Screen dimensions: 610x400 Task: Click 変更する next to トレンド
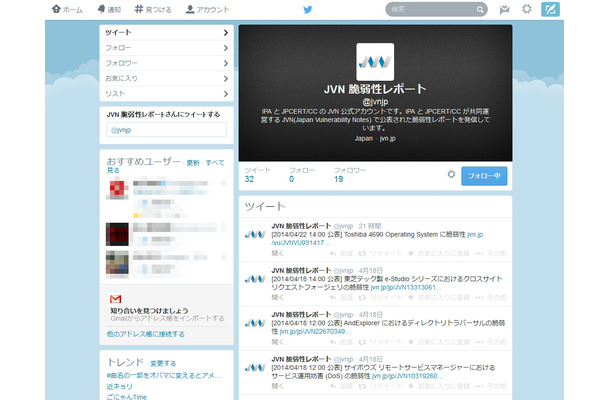(163, 363)
